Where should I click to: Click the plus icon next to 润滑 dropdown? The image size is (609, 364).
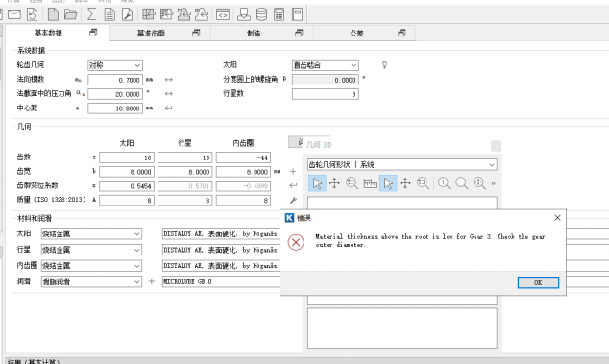tap(152, 281)
